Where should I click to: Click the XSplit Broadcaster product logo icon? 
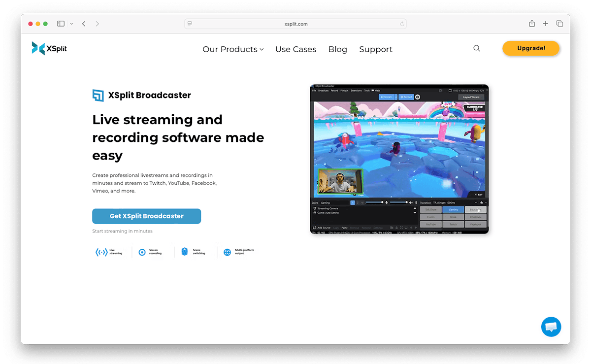pos(98,95)
